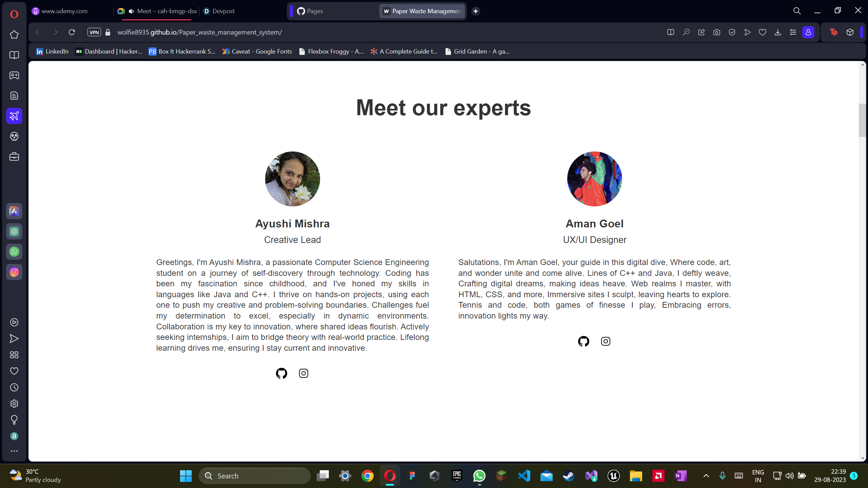Switch to the Devpost tab
This screenshot has height=488, width=868.
point(223,11)
